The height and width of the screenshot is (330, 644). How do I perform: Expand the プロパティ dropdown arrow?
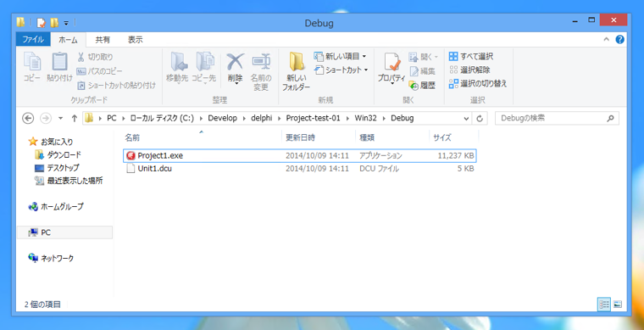point(391,83)
